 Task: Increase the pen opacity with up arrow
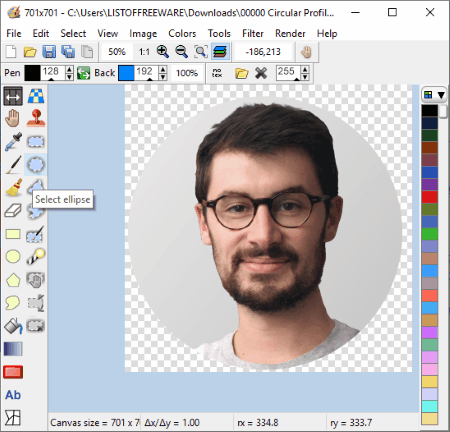click(x=69, y=69)
